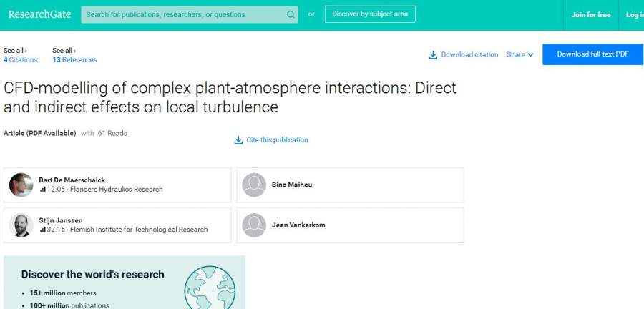Image resolution: width=644 pixels, height=309 pixels.
Task: Open the 13 References tab
Action: click(x=74, y=60)
